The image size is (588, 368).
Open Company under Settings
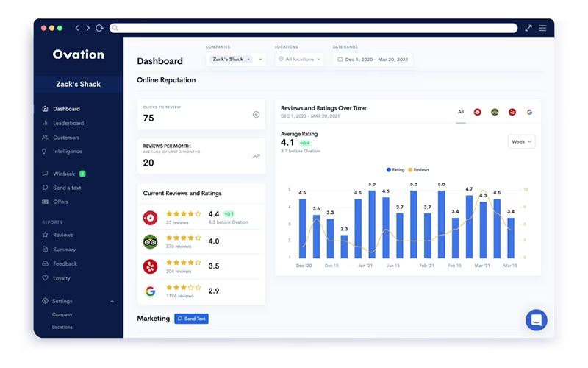click(62, 315)
